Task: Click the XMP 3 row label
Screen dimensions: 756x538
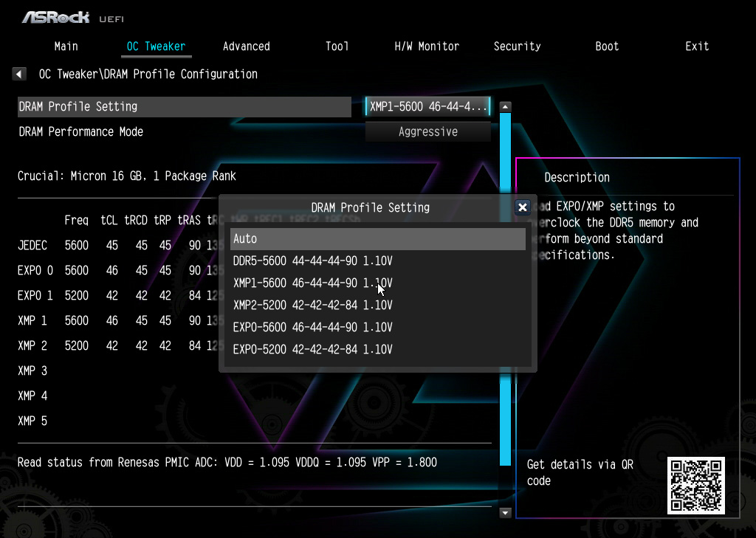Action: [x=32, y=370]
